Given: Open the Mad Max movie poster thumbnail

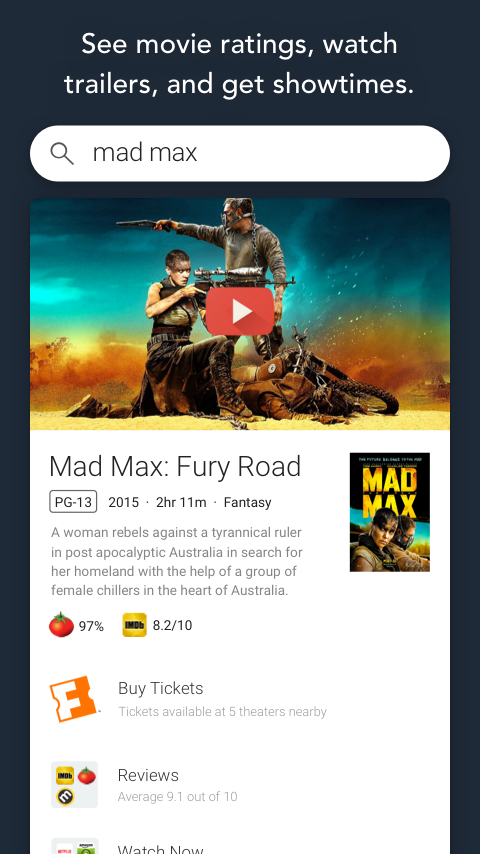Looking at the screenshot, I should coord(390,512).
